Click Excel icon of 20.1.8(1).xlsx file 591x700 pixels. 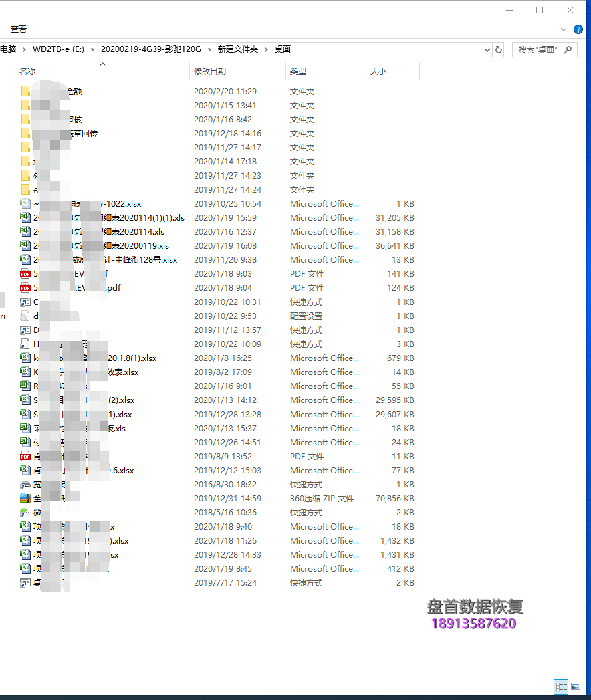coord(25,358)
